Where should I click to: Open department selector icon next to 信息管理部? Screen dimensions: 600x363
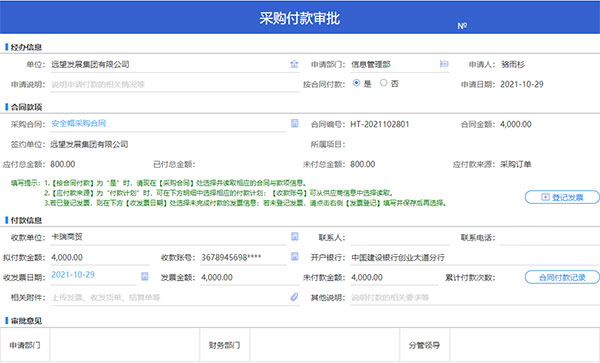pyautogui.click(x=444, y=64)
